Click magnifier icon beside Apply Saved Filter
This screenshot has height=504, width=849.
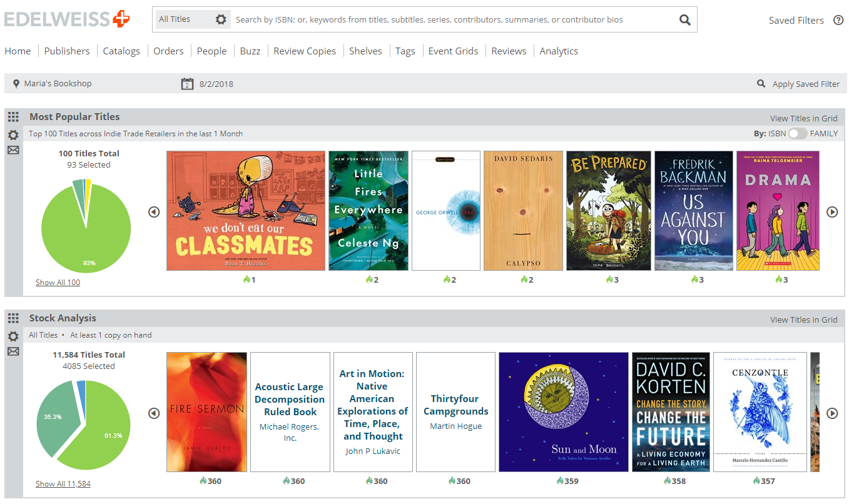click(x=761, y=84)
